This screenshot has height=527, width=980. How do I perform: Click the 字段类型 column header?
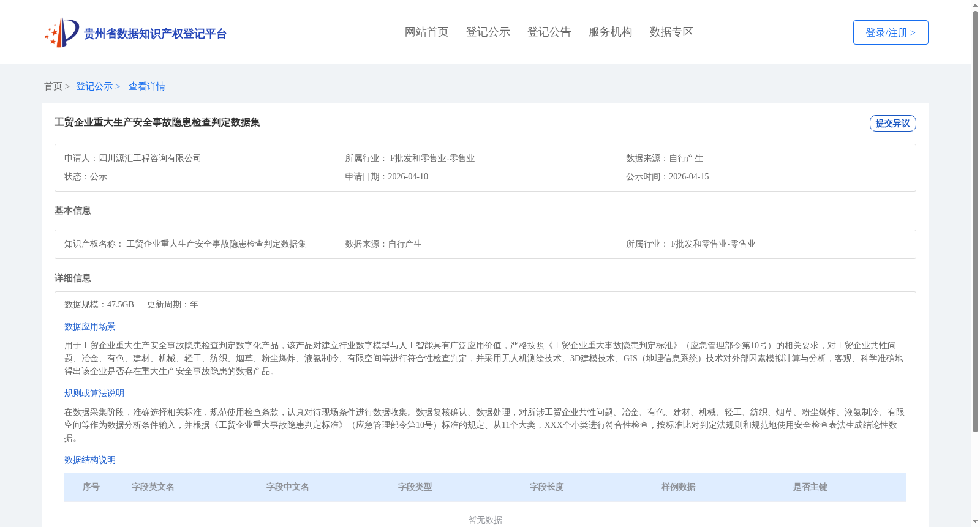coord(415,487)
